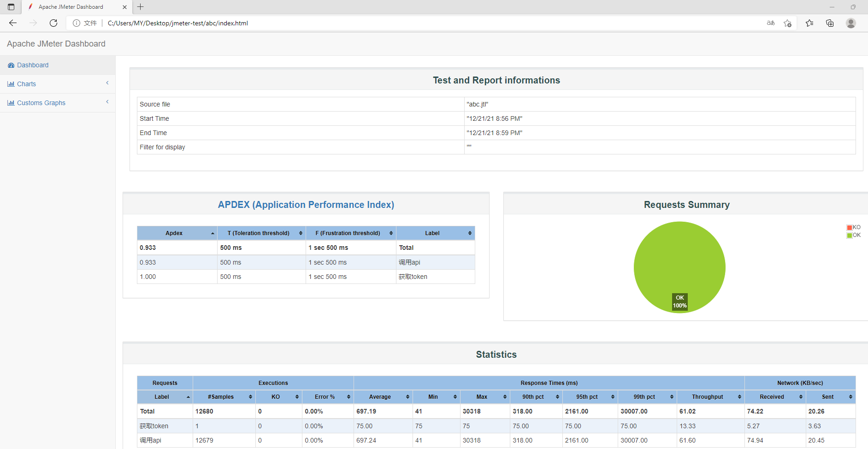The image size is (868, 449).
Task: Click the Response Times (ms) group header
Action: pyautogui.click(x=549, y=383)
